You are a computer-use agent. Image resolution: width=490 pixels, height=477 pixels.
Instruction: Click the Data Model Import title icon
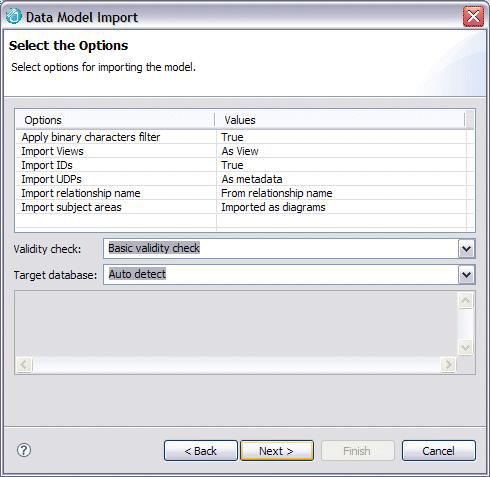click(x=14, y=17)
